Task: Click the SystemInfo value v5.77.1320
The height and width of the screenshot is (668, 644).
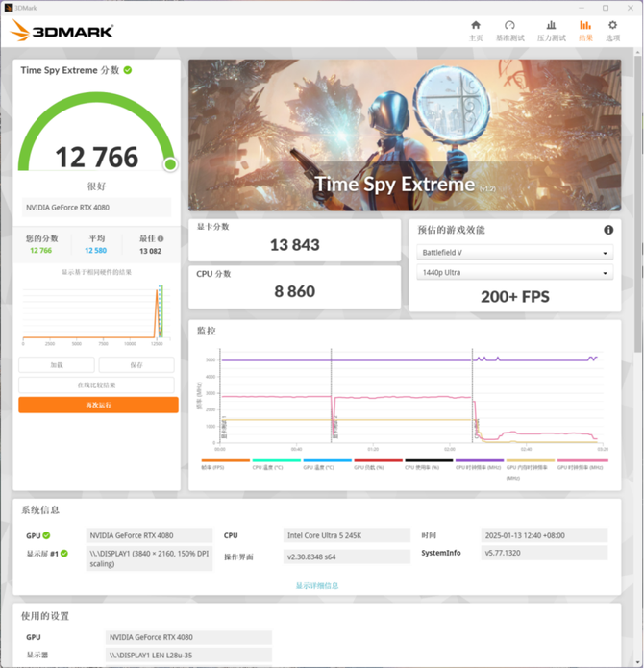Action: 544,553
